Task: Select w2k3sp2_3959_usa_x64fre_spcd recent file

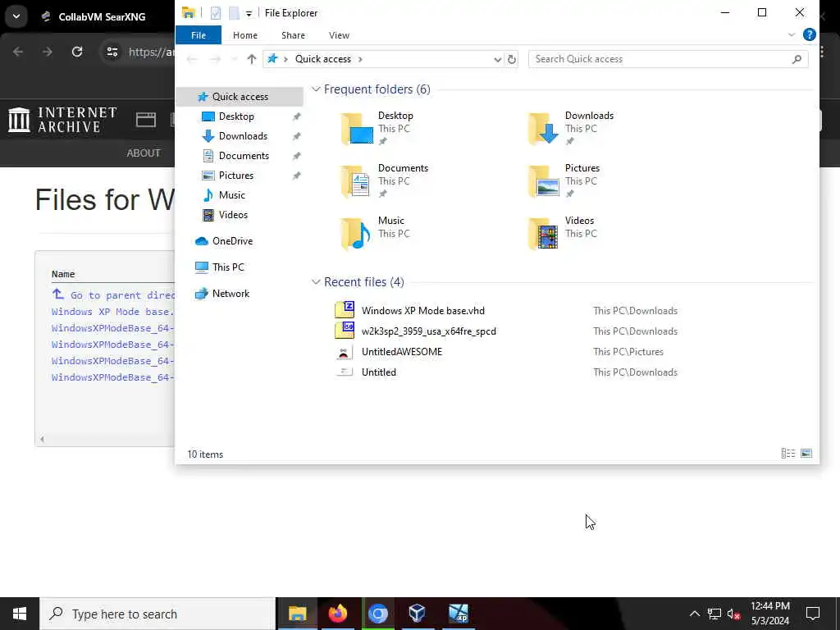Action: pyautogui.click(x=428, y=331)
